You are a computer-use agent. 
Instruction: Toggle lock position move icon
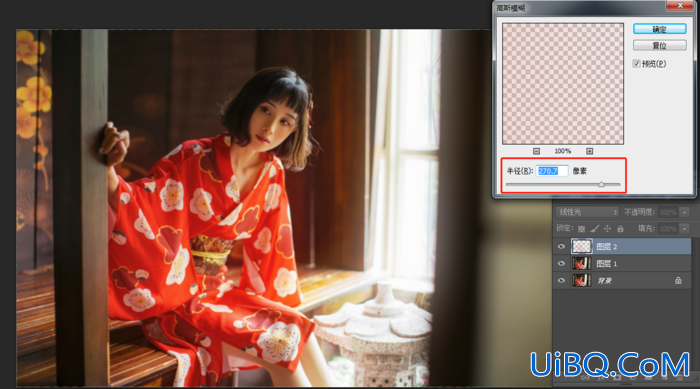point(607,229)
